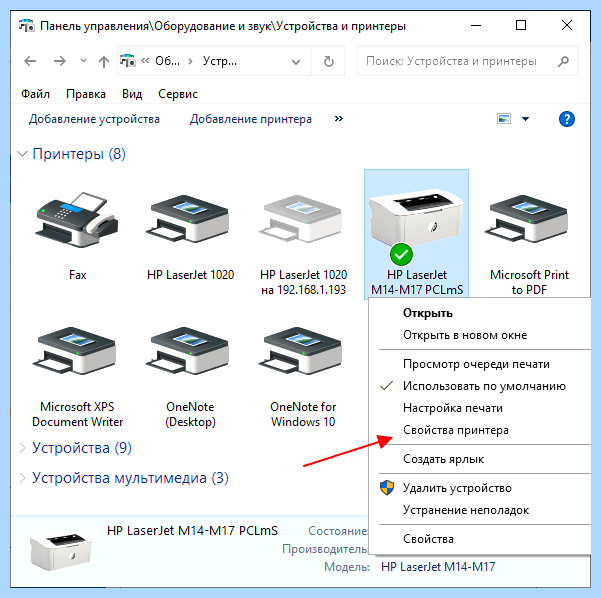Click the printer thumbnail in details pane
Viewport: 601px width, 598px height.
point(61,551)
